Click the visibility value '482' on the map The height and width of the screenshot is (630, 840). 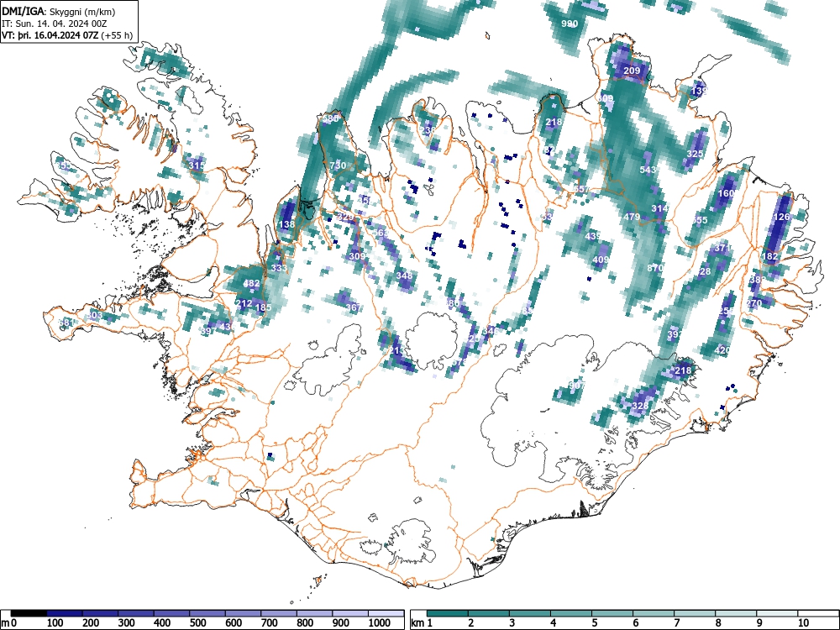pyautogui.click(x=251, y=283)
